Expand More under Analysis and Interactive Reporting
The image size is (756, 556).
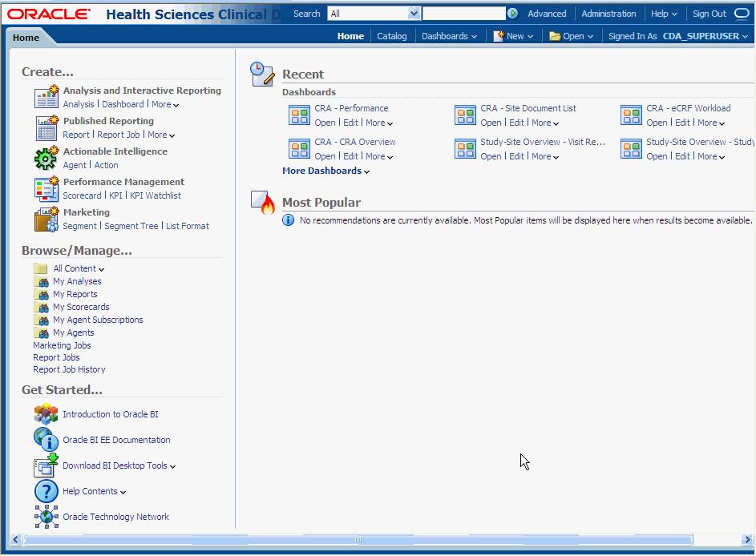click(x=165, y=105)
